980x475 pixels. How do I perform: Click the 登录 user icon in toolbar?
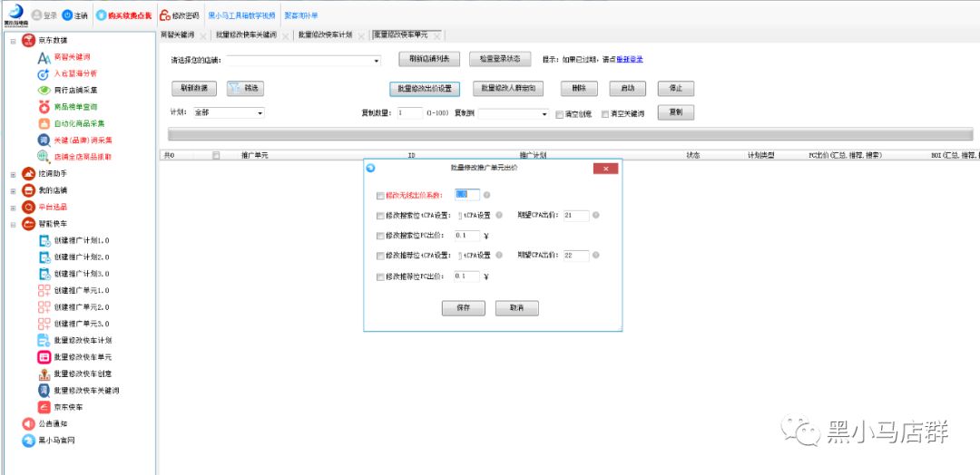pos(37,15)
